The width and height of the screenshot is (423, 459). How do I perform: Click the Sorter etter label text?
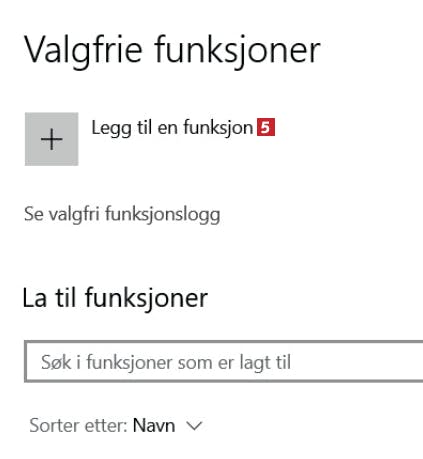78,426
